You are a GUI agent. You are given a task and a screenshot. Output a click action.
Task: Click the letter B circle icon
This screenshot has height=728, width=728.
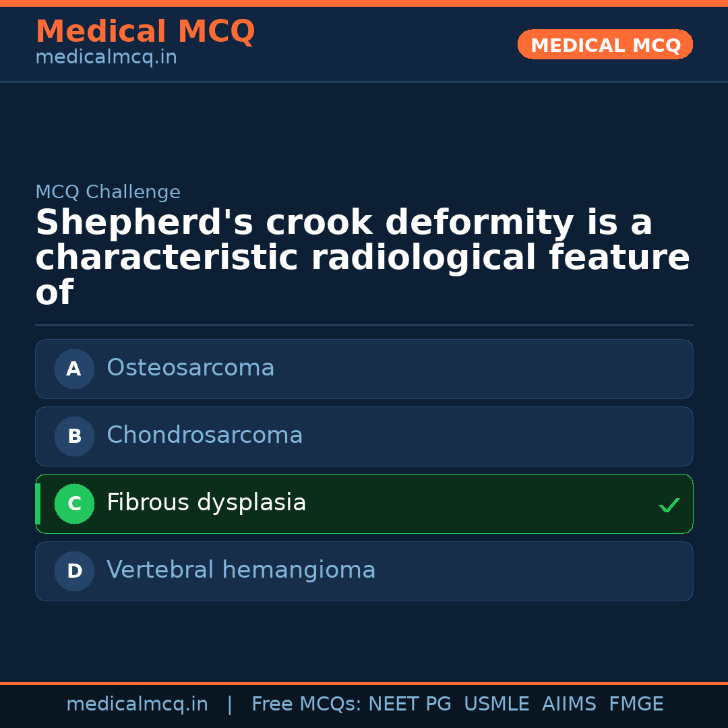(x=74, y=436)
